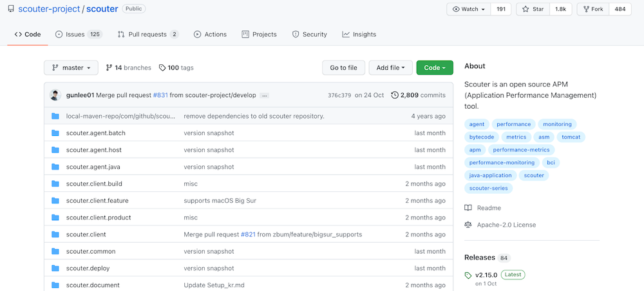This screenshot has width=644, height=291.
Task: Click the commit history clock icon
Action: coord(395,95)
